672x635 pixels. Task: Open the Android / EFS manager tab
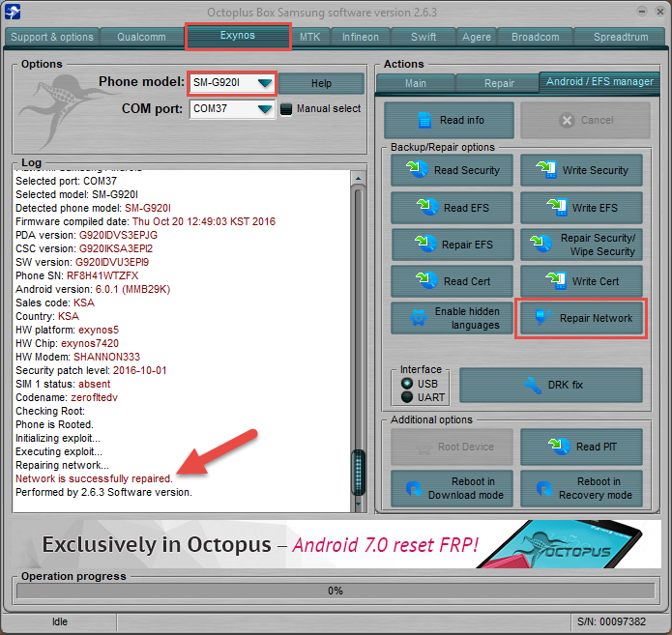pyautogui.click(x=599, y=81)
